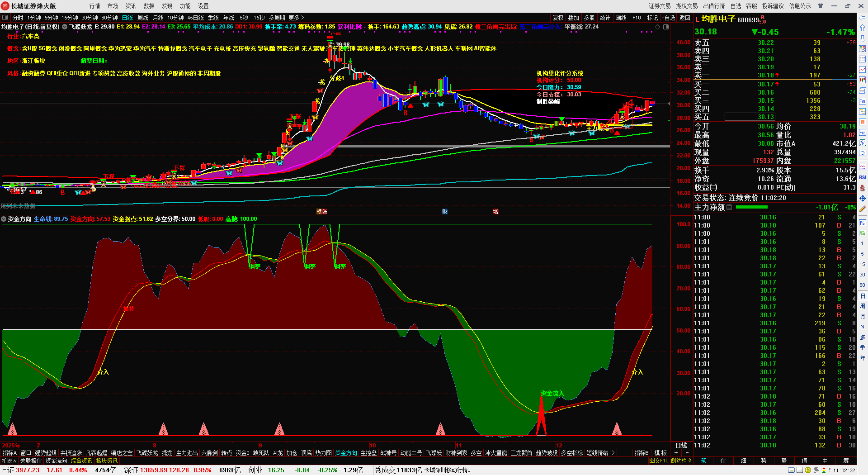Toggle the 图文F10 button

coord(659,461)
